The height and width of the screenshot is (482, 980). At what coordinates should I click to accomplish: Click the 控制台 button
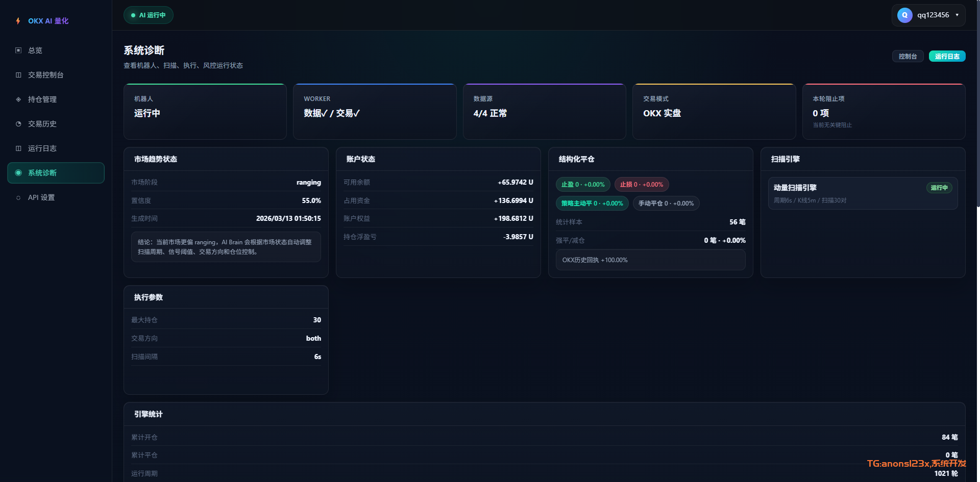pyautogui.click(x=908, y=57)
